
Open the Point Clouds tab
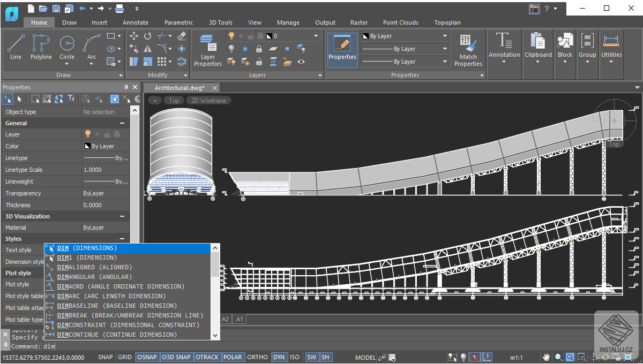pos(401,22)
